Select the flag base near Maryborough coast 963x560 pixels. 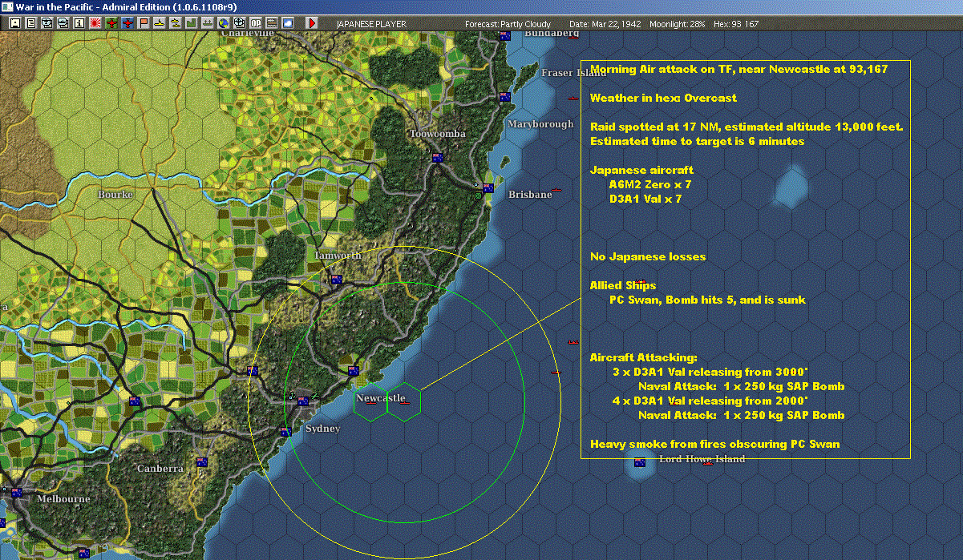[x=505, y=96]
